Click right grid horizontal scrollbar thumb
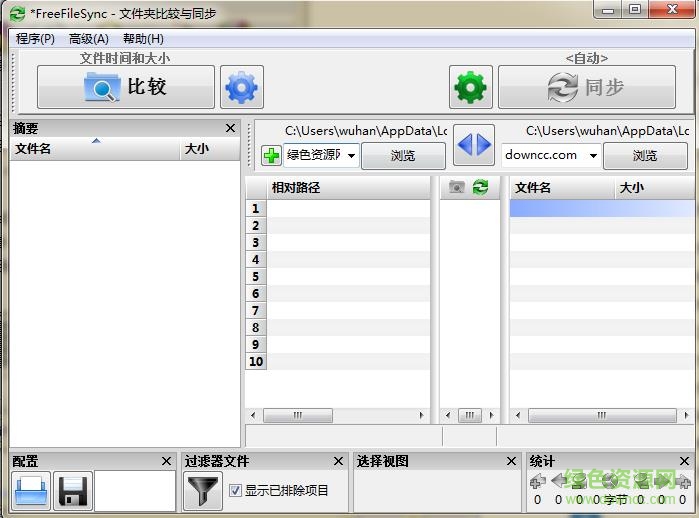Viewport: 699px width, 518px height. click(x=602, y=415)
